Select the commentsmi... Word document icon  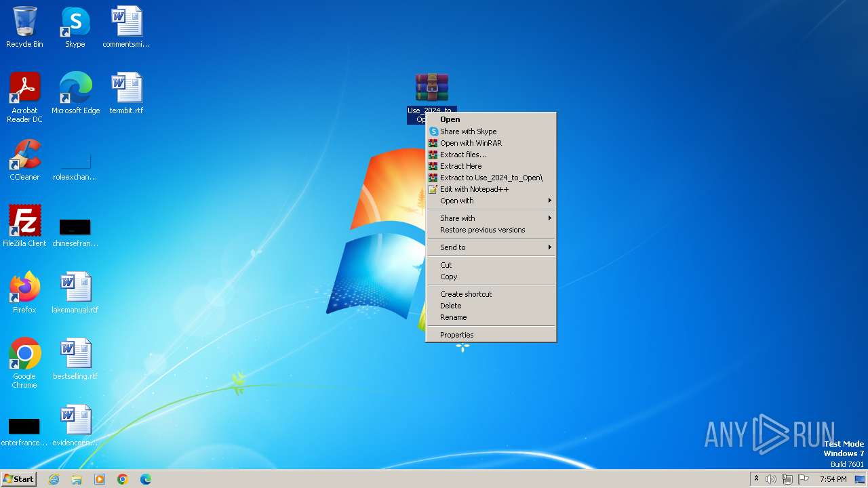(x=126, y=27)
